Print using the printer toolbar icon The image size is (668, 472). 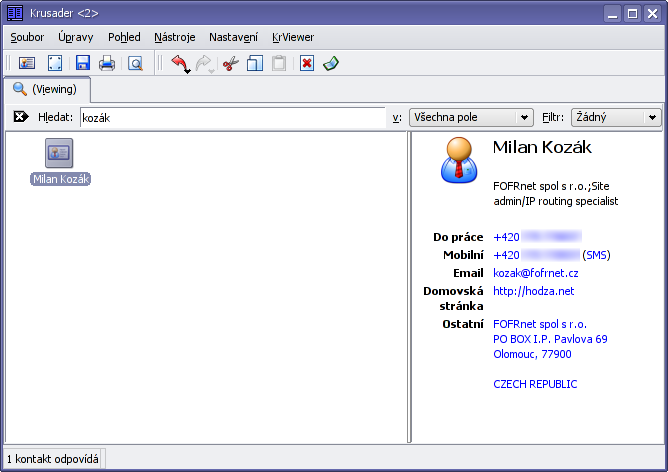[107, 63]
